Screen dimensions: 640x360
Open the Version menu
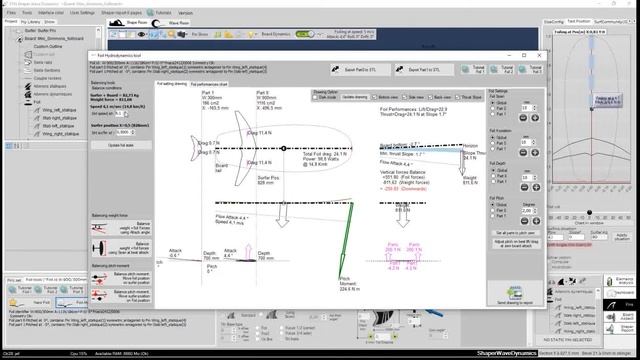pos(185,13)
